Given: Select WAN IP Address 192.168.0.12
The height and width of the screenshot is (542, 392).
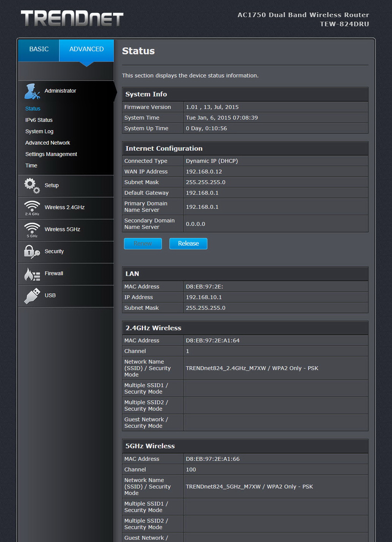Looking at the screenshot, I should [204, 172].
